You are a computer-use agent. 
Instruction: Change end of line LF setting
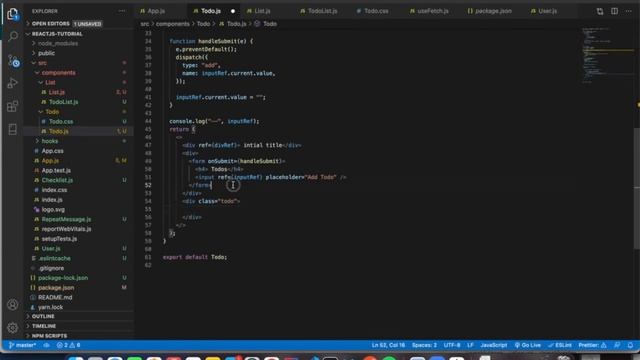(470, 345)
